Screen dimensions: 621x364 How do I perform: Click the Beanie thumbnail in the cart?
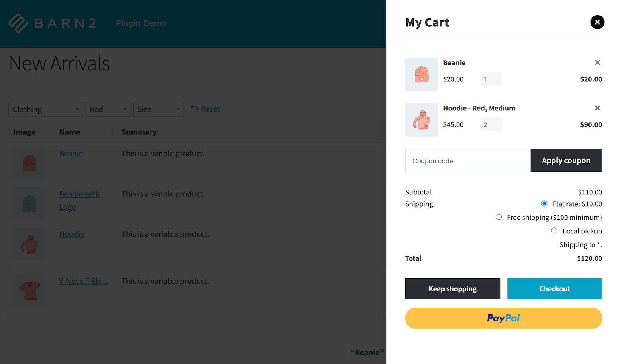click(x=421, y=74)
